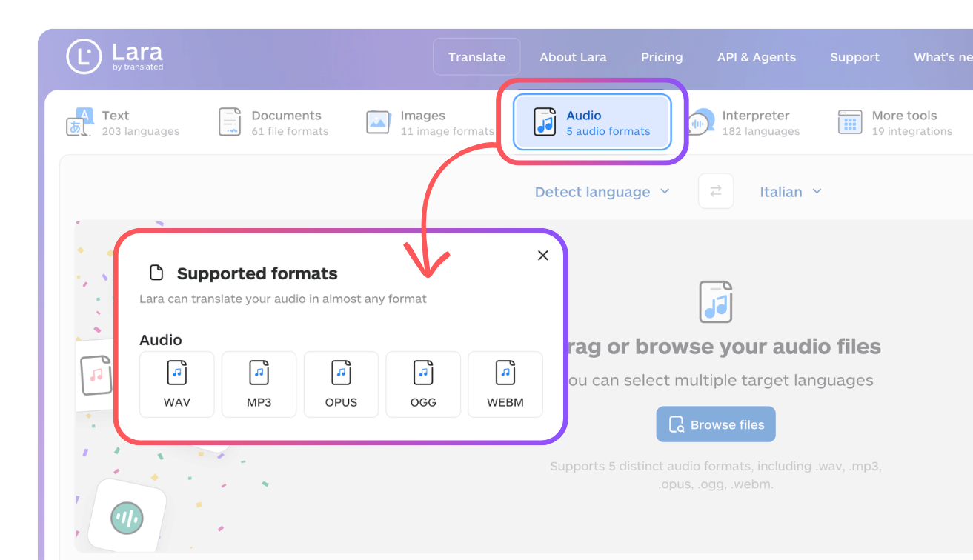Image resolution: width=973 pixels, height=560 pixels.
Task: Click the Lara logo icon
Action: [x=84, y=56]
